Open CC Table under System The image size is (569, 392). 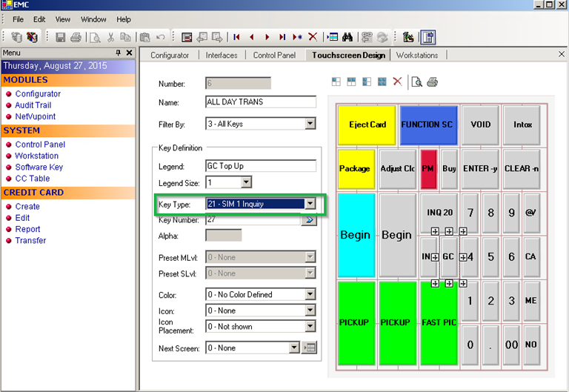pos(33,179)
